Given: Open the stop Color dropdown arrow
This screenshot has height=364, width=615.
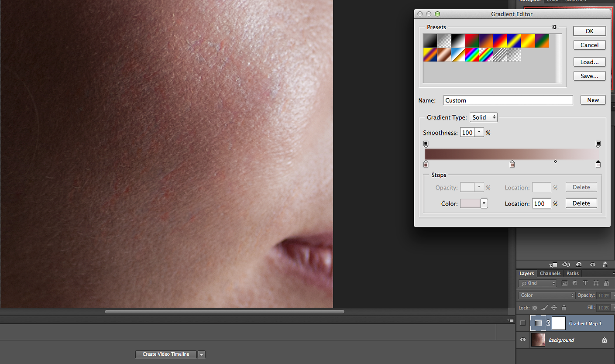Looking at the screenshot, I should coord(484,203).
